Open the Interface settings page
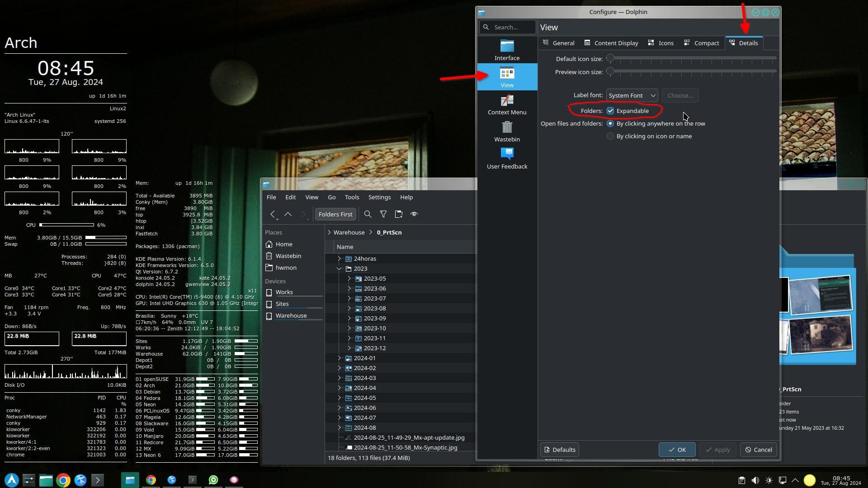The image size is (868, 488). click(507, 50)
